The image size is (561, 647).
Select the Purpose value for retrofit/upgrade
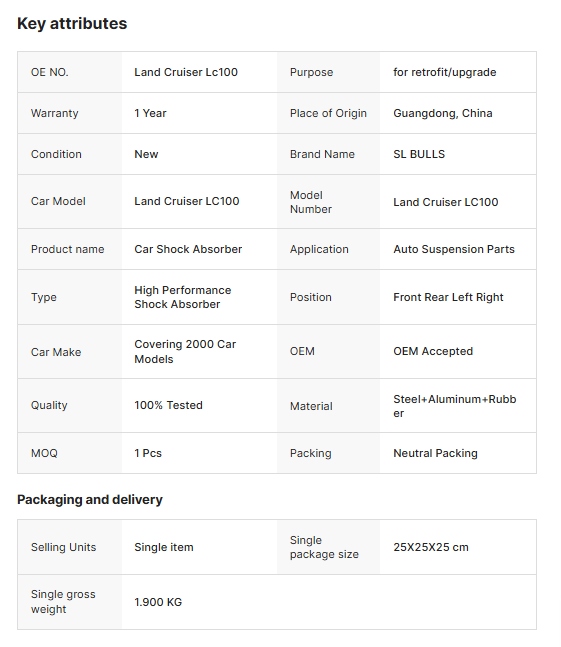coord(445,72)
